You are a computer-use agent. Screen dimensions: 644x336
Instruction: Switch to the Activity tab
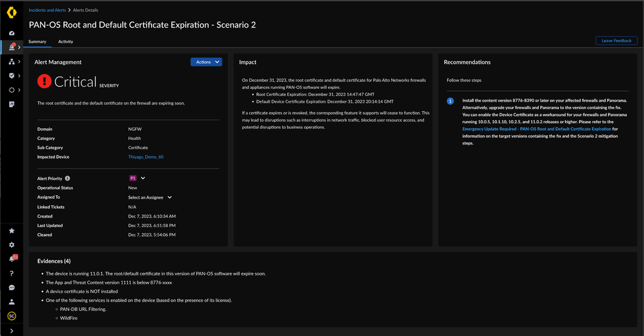65,41
